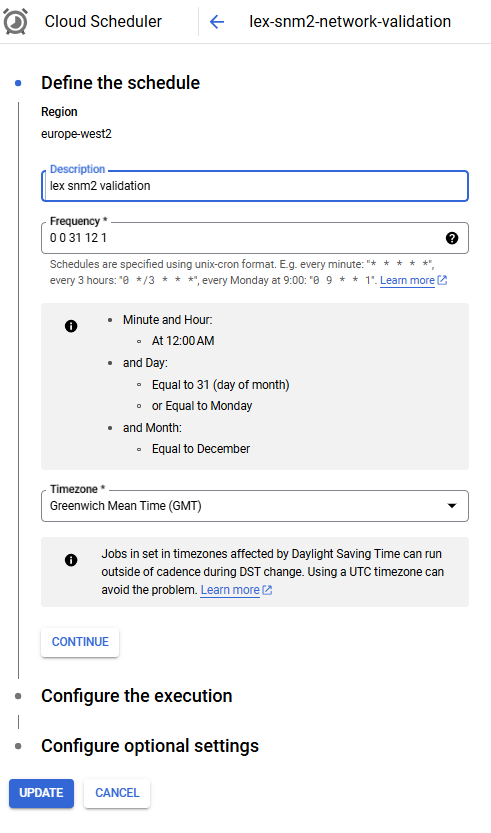Open external link icon after cron Learn more
The width and height of the screenshot is (491, 833).
coord(442,280)
